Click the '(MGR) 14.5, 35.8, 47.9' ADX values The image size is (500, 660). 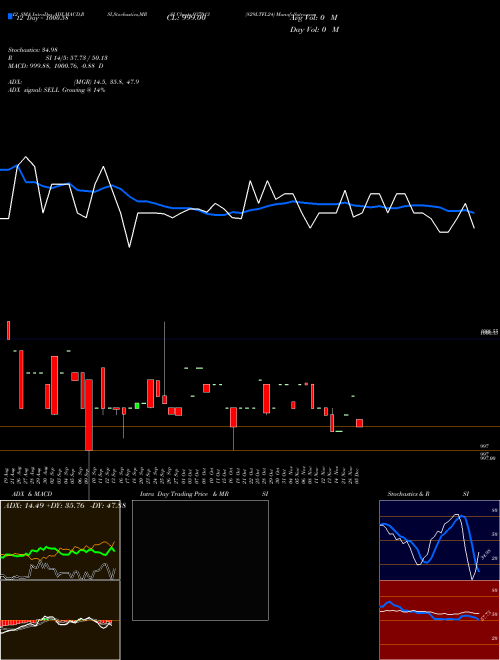pyautogui.click(x=106, y=82)
